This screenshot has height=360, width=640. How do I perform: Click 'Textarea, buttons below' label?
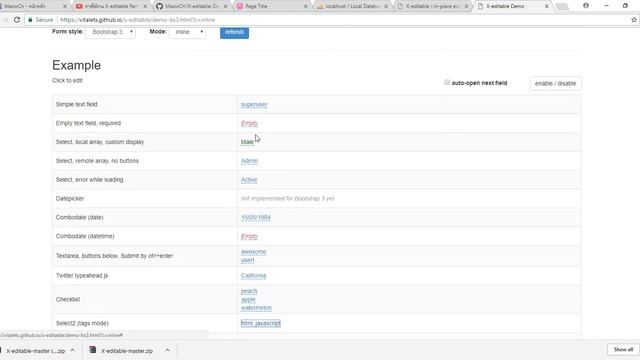point(114,256)
